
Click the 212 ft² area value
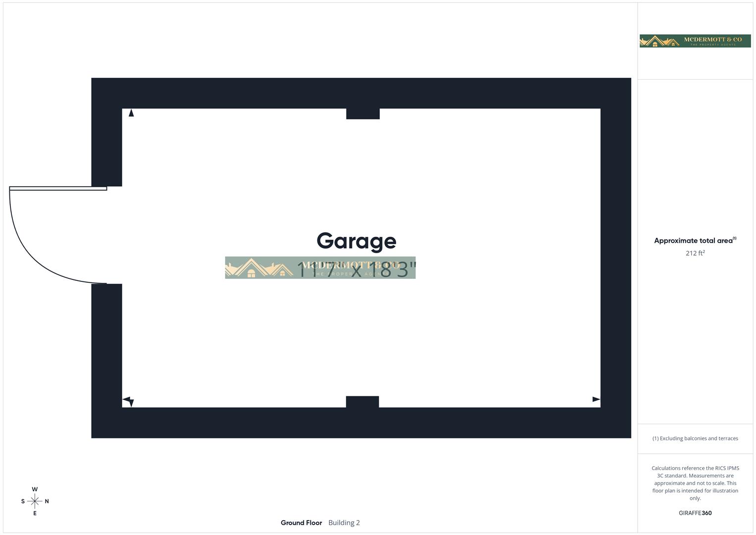pyautogui.click(x=695, y=253)
